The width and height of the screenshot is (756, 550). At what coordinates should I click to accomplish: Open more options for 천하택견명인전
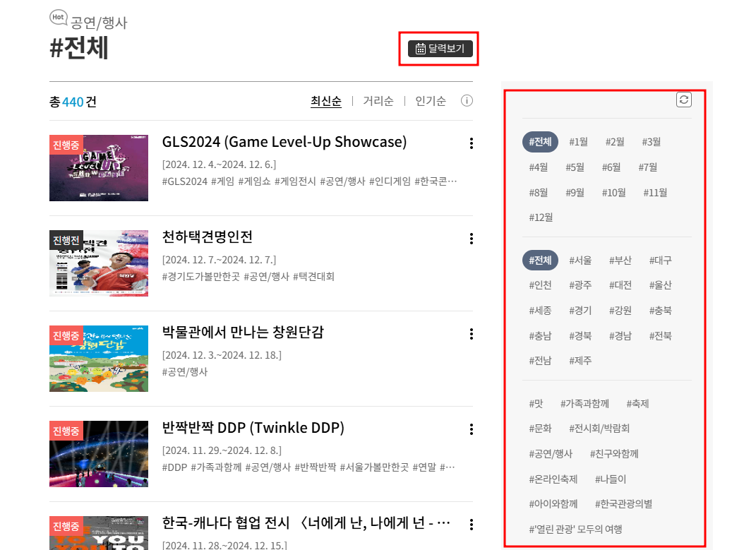[471, 239]
